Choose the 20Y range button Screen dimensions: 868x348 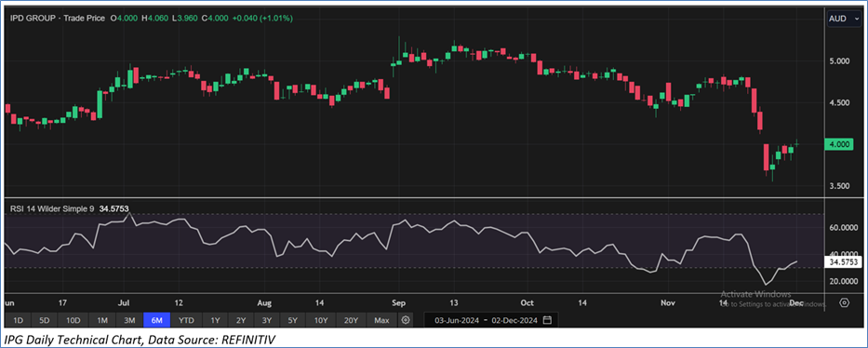point(351,320)
